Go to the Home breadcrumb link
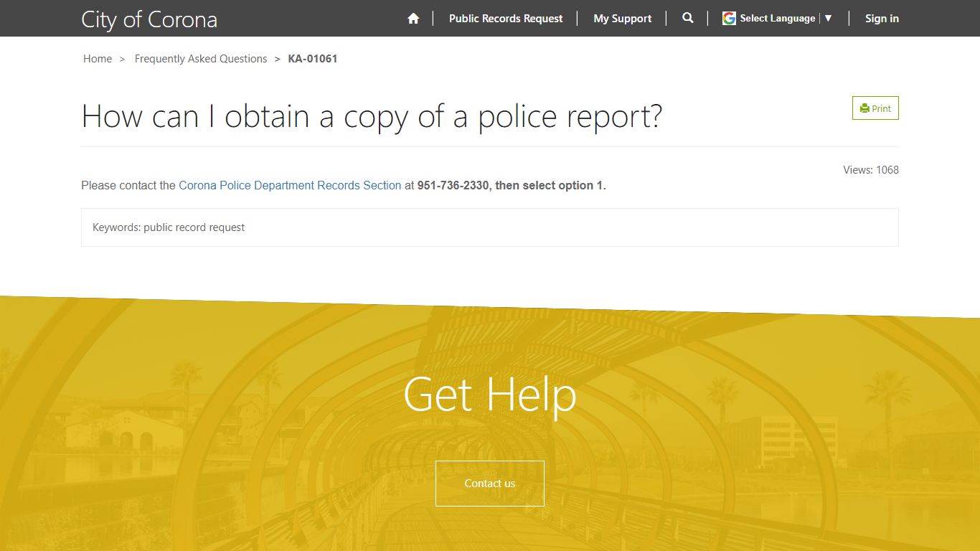Viewport: 980px width, 551px height. coord(98,59)
